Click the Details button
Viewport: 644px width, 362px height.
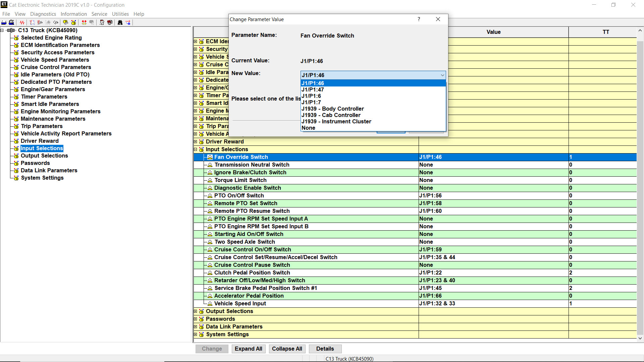(x=325, y=349)
